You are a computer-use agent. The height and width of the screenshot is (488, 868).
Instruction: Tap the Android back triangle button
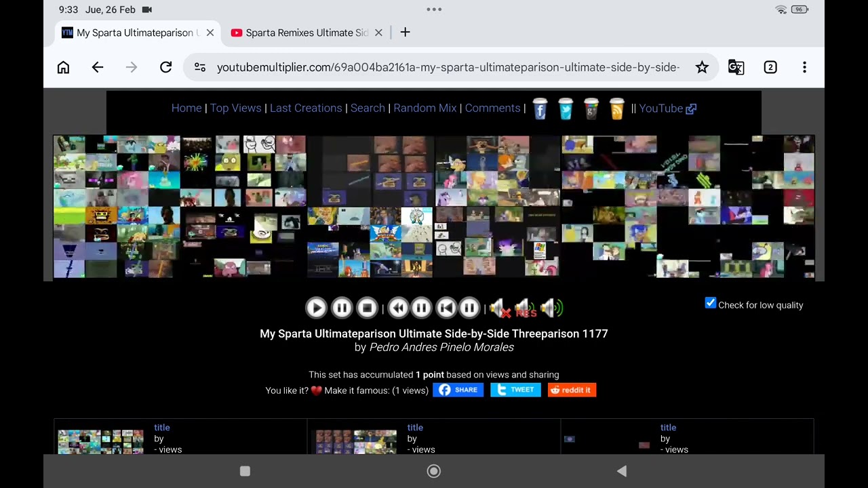pos(621,471)
